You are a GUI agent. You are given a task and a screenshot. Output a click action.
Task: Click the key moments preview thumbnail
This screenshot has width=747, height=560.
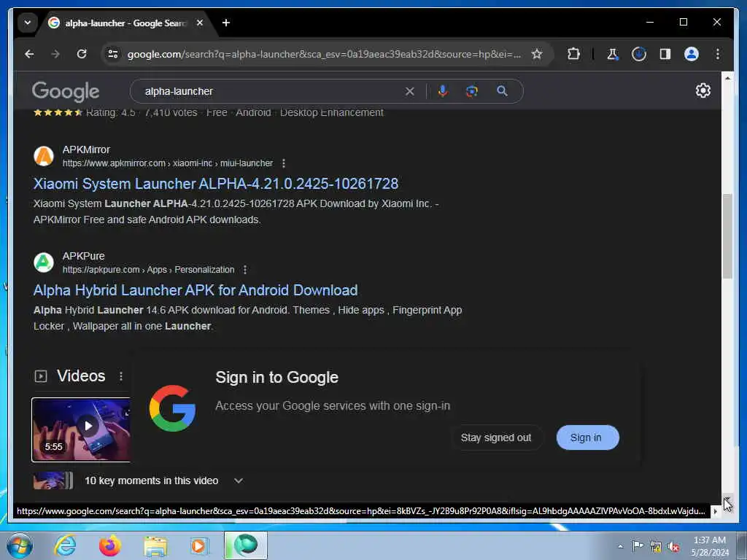[x=53, y=481]
